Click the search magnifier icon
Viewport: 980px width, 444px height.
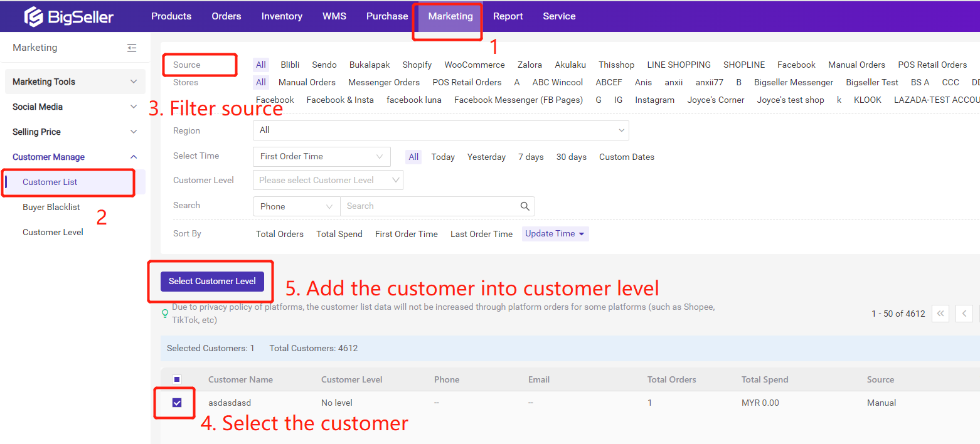(x=525, y=206)
